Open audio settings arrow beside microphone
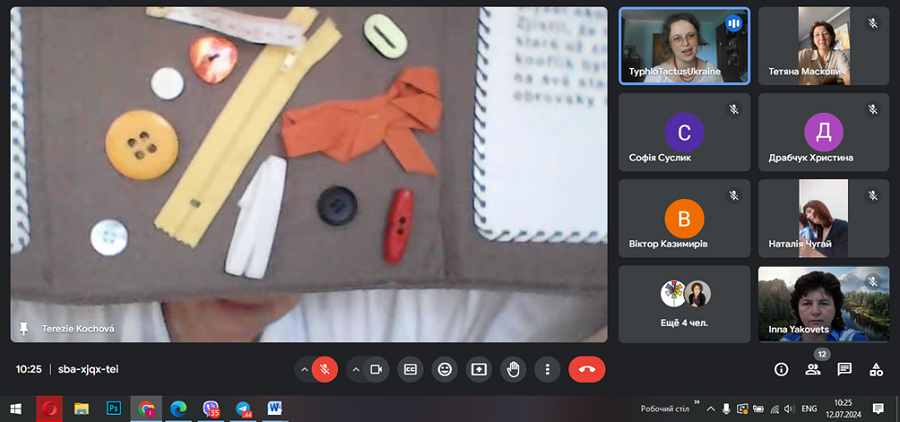Viewport: 900px width, 422px height. click(304, 370)
